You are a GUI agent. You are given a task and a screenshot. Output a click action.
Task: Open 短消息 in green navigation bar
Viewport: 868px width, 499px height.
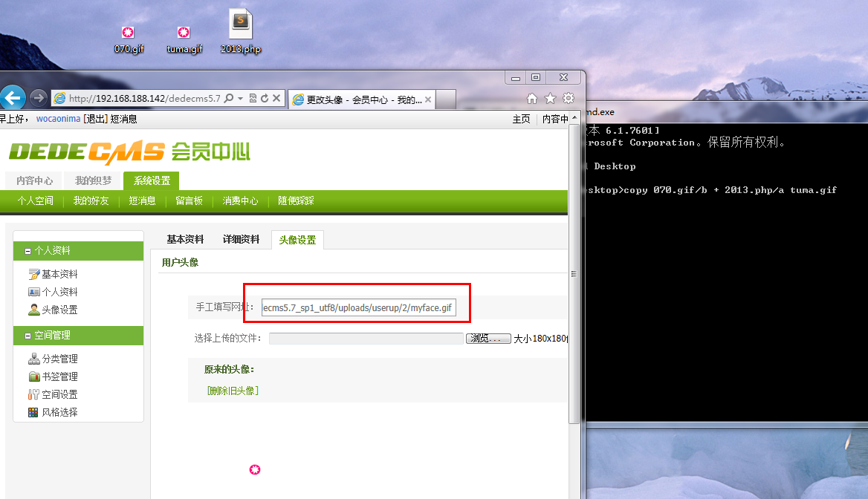point(142,200)
